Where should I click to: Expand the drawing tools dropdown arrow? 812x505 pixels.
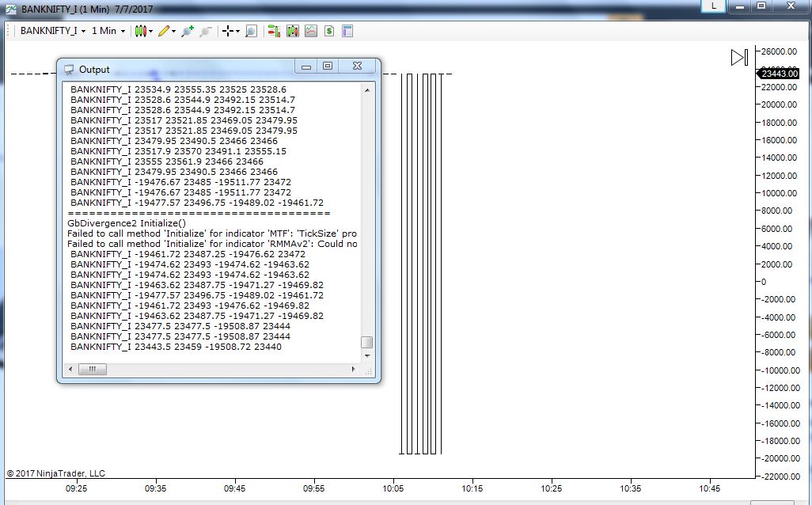[x=173, y=32]
